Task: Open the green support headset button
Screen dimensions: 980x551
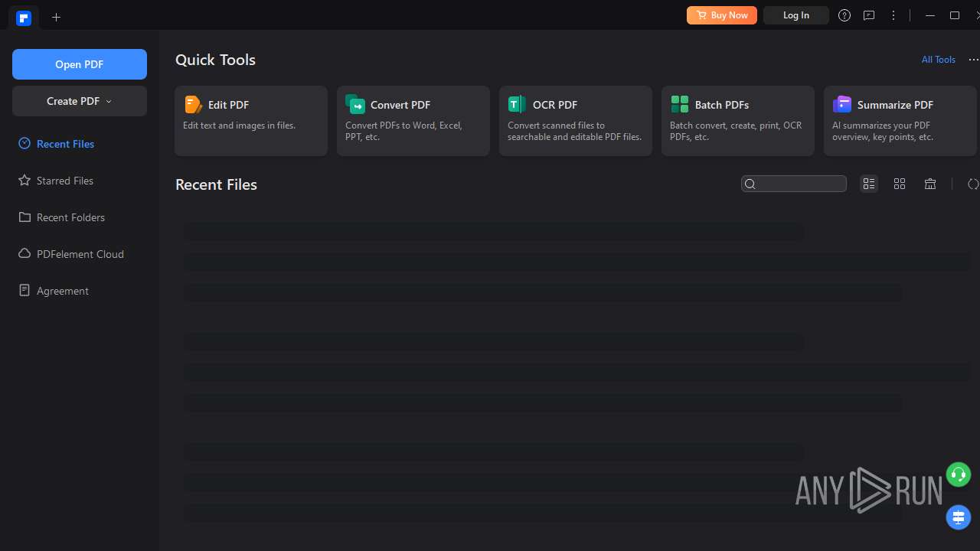Action: pos(959,474)
